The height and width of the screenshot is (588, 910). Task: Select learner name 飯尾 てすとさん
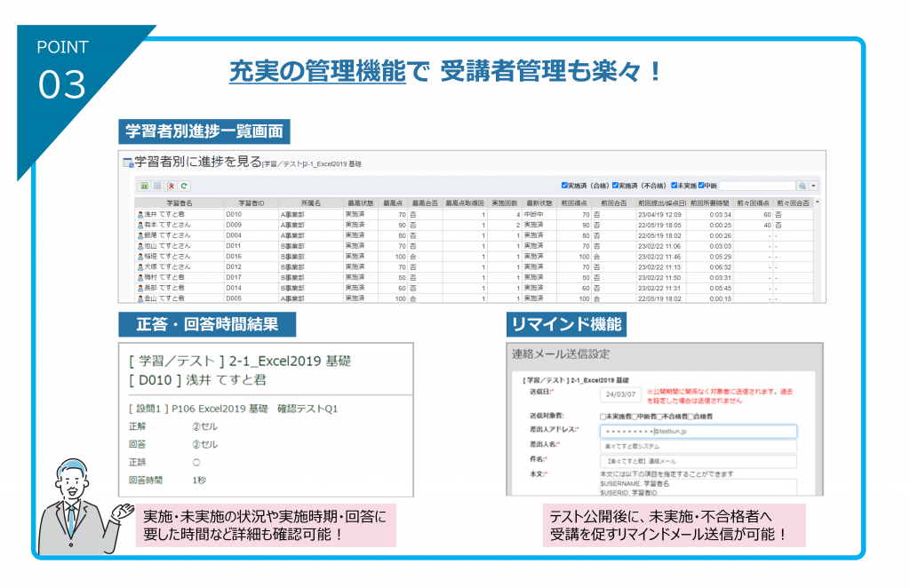tap(167, 235)
